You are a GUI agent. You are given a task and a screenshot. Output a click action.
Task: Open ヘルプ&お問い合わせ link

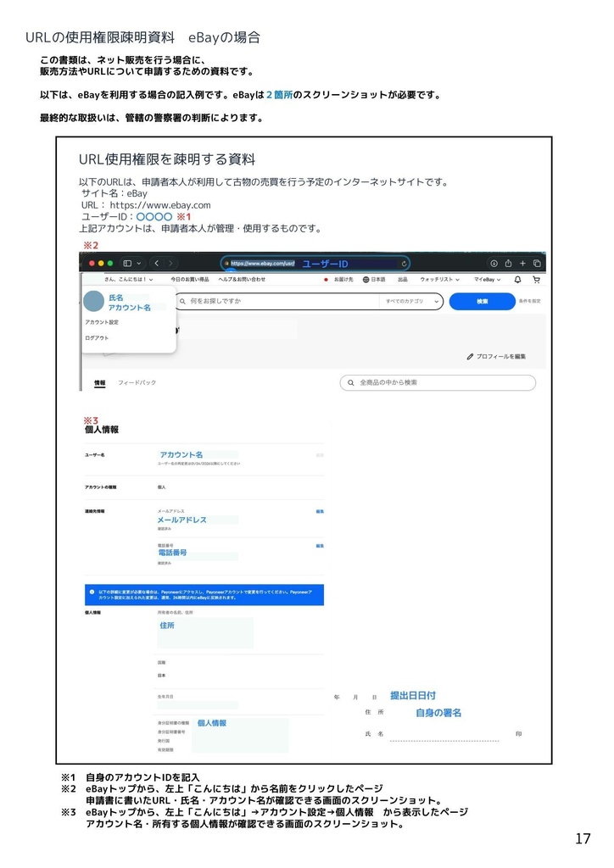(x=242, y=280)
